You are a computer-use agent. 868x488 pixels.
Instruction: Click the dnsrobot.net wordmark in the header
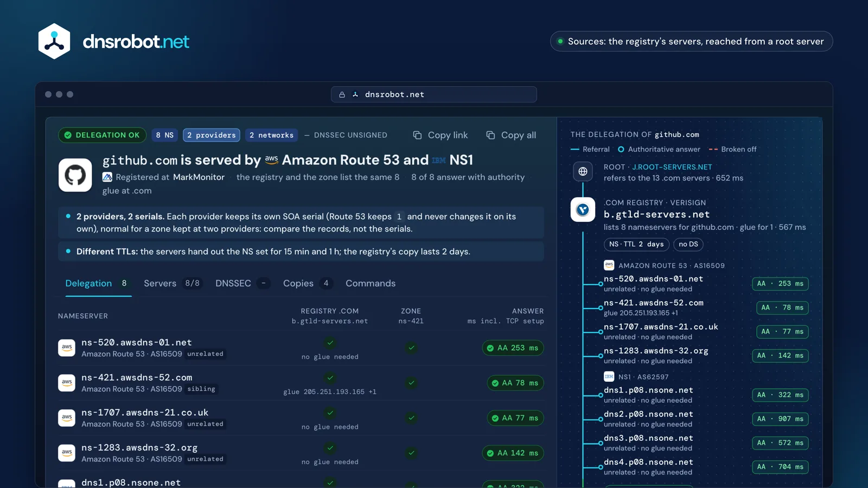(x=136, y=41)
